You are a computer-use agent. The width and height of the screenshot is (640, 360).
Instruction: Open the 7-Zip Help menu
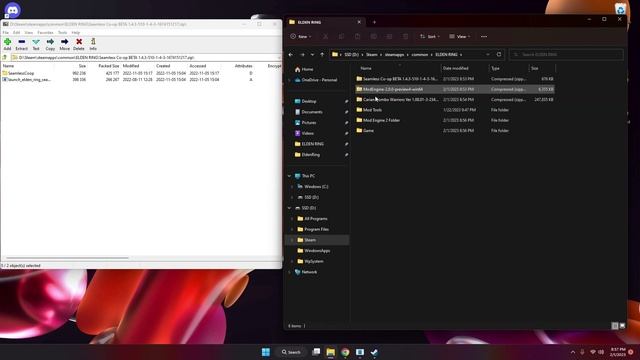click(x=76, y=32)
